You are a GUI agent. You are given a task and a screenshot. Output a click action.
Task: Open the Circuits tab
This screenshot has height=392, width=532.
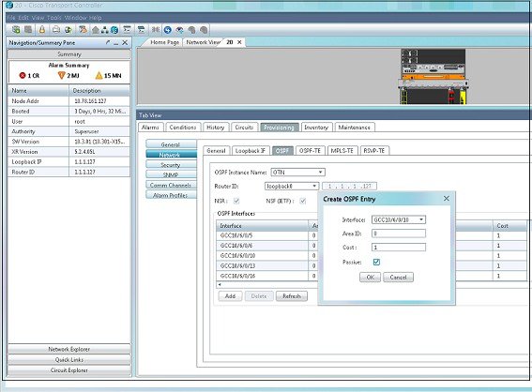click(244, 128)
